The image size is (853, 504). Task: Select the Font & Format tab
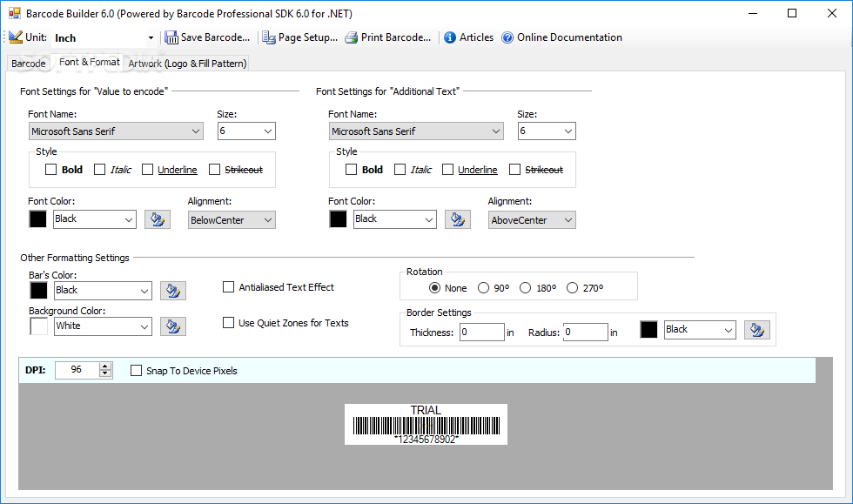pyautogui.click(x=89, y=62)
